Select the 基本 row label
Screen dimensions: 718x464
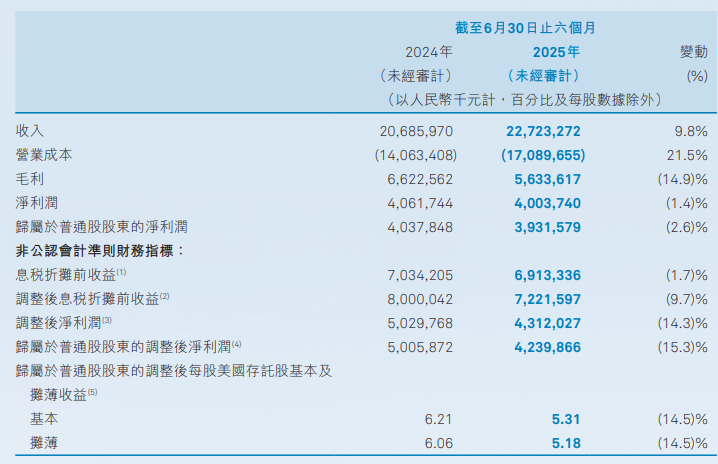click(x=44, y=419)
